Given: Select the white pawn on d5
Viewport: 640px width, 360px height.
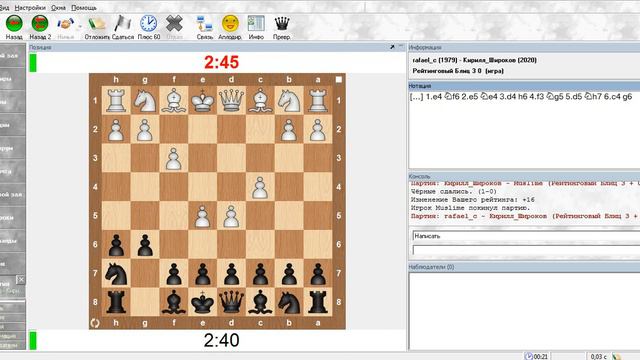Looking at the screenshot, I should point(231,216).
